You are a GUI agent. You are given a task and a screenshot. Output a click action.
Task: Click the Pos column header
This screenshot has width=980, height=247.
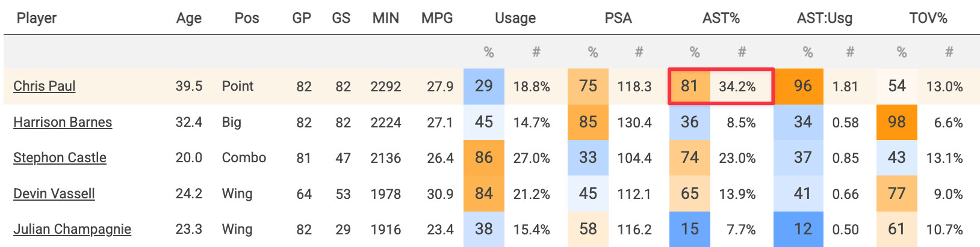click(247, 18)
